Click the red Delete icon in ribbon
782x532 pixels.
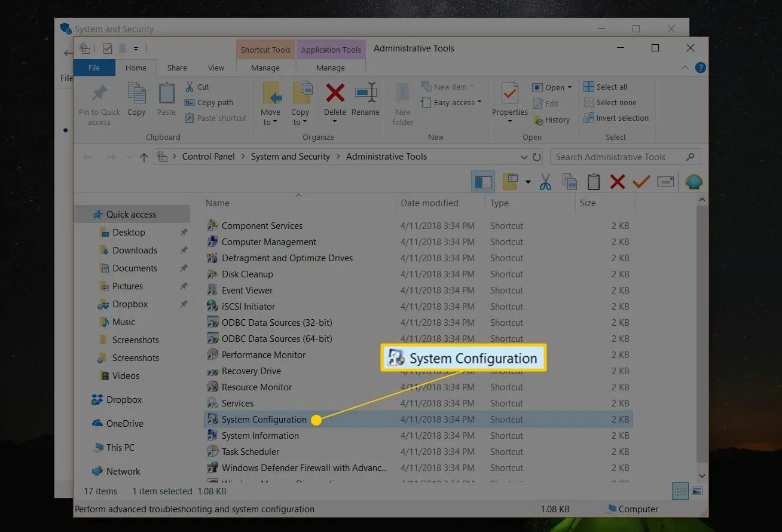(x=335, y=93)
